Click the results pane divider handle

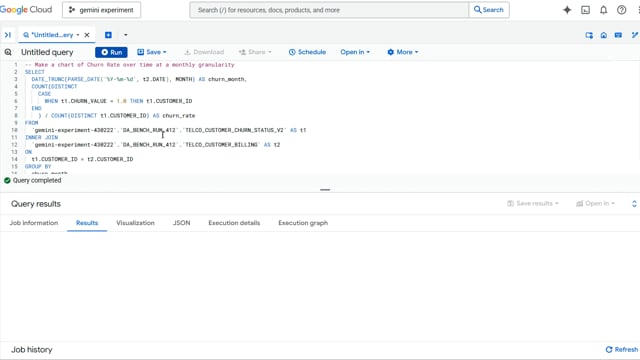point(325,190)
